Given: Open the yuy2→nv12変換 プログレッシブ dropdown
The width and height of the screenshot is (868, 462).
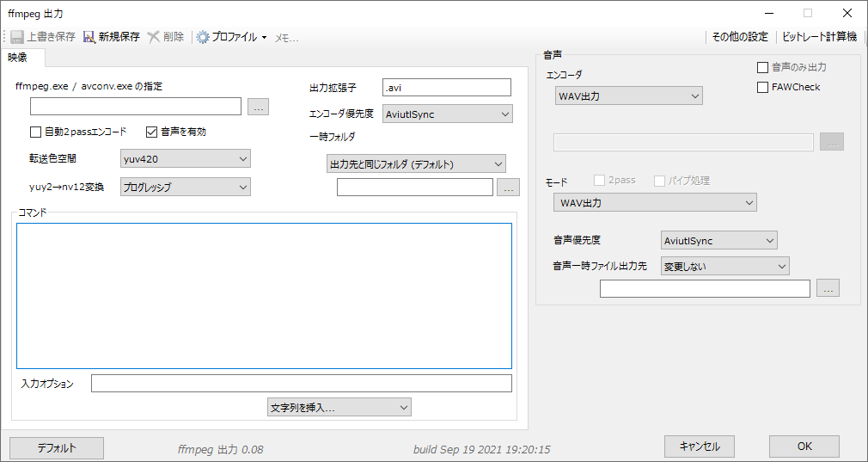Looking at the screenshot, I should (185, 188).
